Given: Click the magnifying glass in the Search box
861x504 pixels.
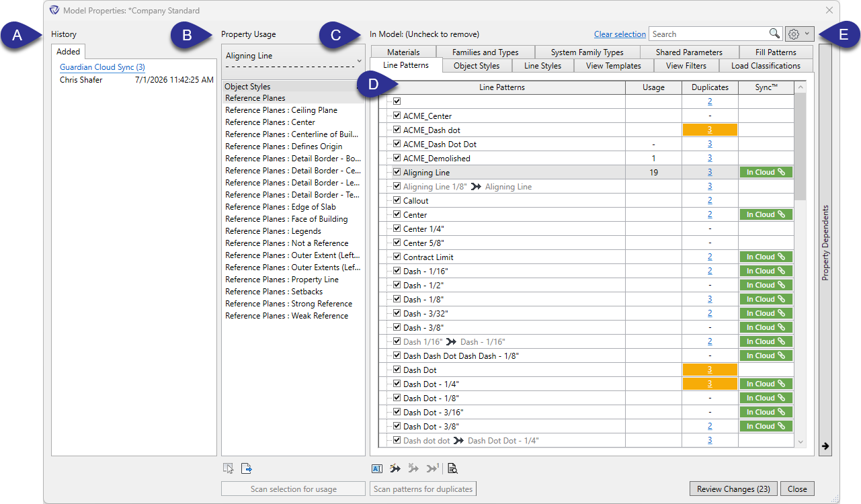Looking at the screenshot, I should 774,34.
